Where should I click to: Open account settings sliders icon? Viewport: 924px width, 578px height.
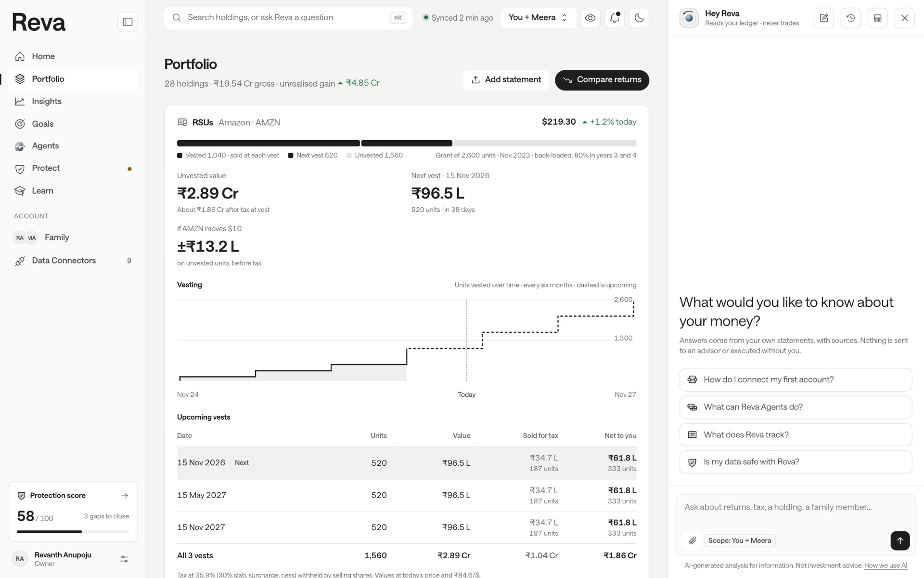(x=124, y=559)
